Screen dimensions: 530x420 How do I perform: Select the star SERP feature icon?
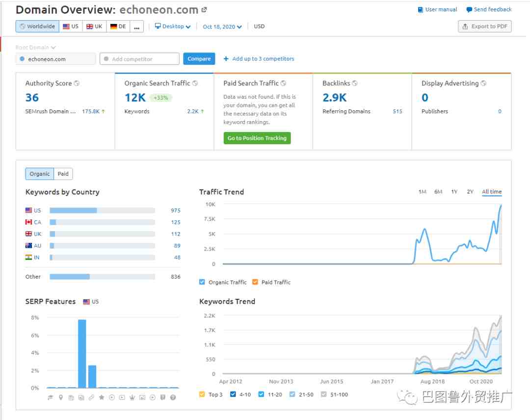(102, 397)
